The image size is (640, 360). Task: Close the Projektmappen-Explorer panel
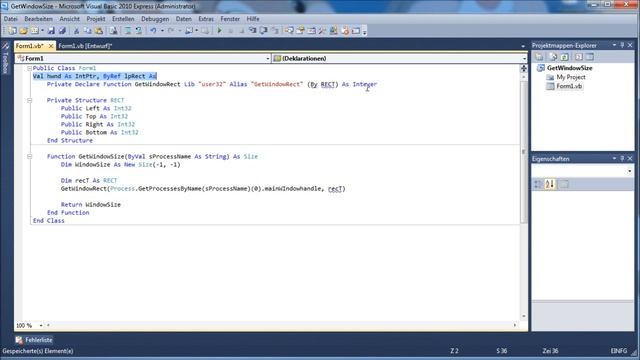click(630, 45)
